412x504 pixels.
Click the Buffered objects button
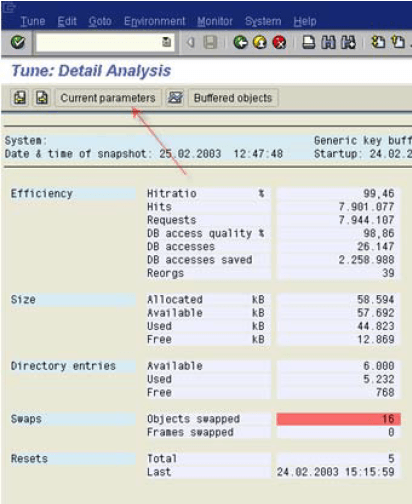coord(233,98)
